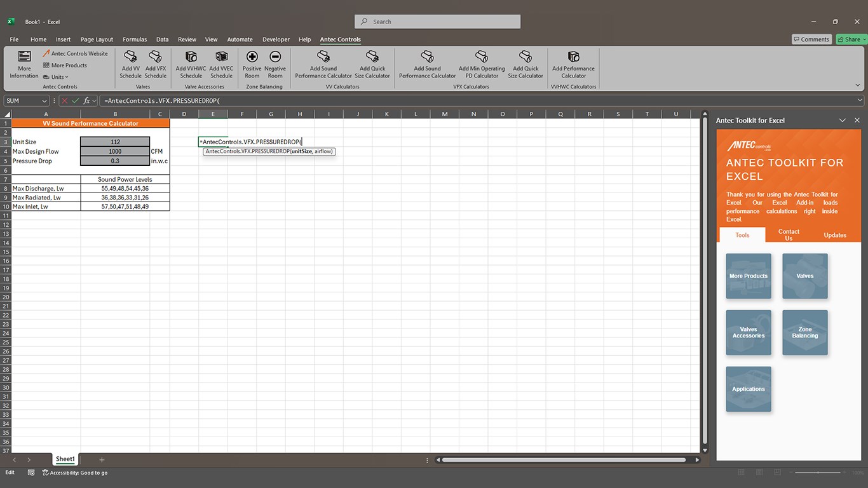Select the Unit Size value cell 112
This screenshot has width=868, height=488.
click(x=115, y=142)
